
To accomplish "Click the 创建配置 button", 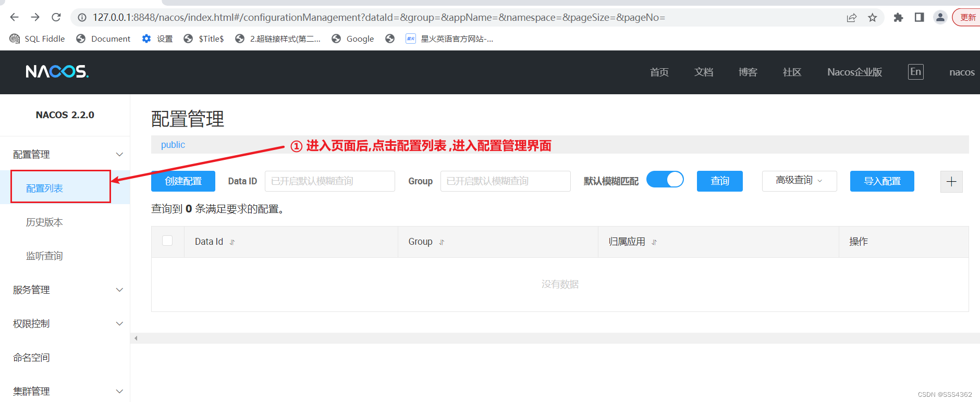I will pos(183,181).
